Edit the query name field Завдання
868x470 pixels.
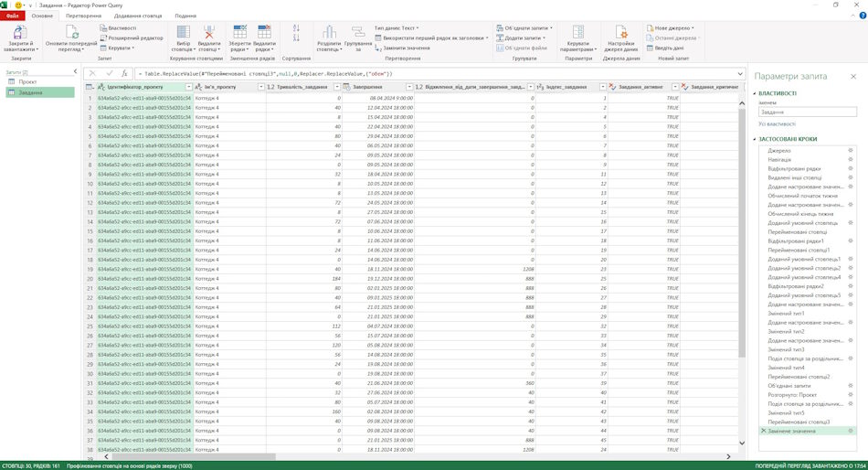pos(808,112)
